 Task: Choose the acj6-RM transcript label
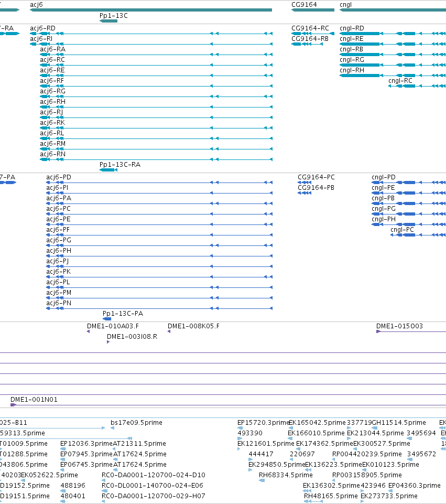[x=52, y=144]
